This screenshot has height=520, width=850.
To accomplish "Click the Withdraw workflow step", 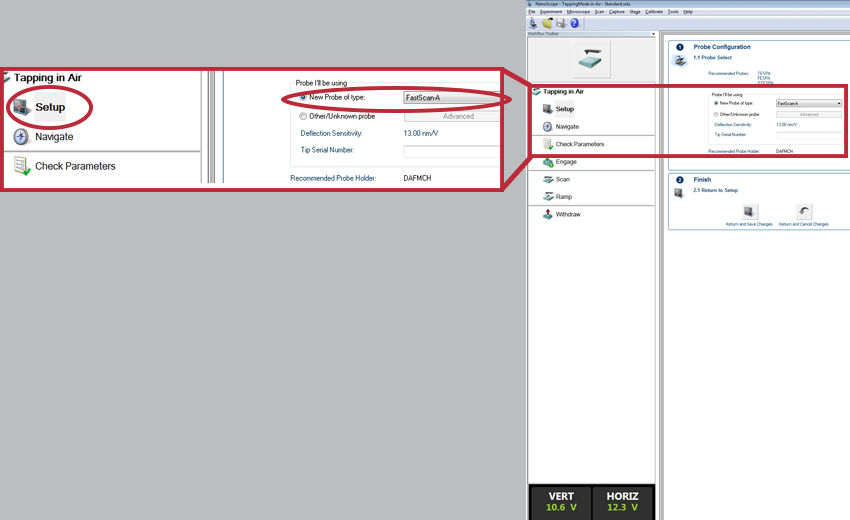I will 567,214.
